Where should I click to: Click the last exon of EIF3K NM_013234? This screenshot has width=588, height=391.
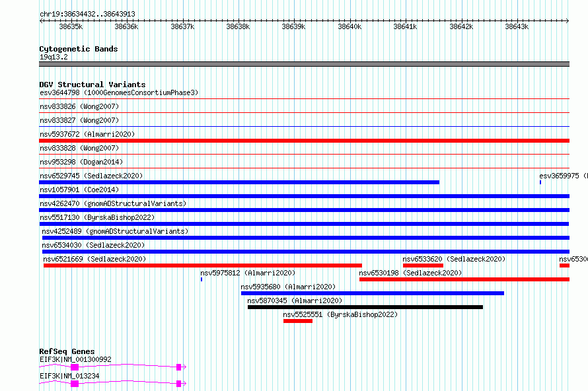point(179,384)
